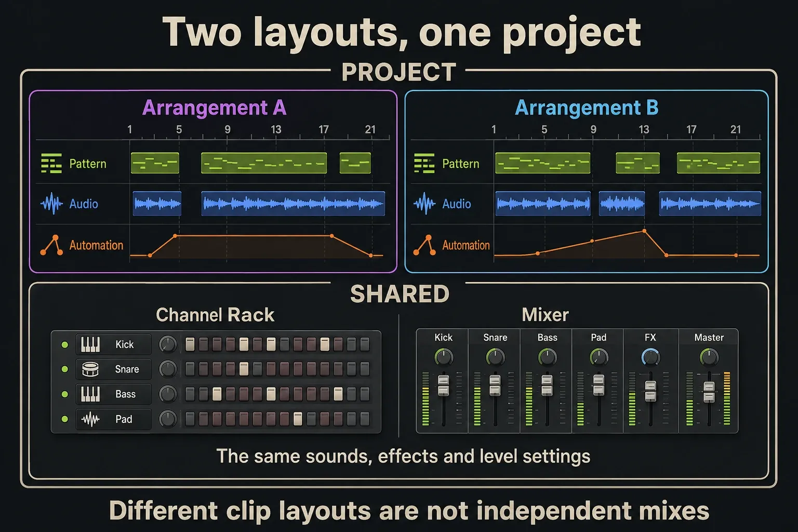Toggle the first step of the Pad row
Screen dimensions: 798x532
[x=190, y=419]
